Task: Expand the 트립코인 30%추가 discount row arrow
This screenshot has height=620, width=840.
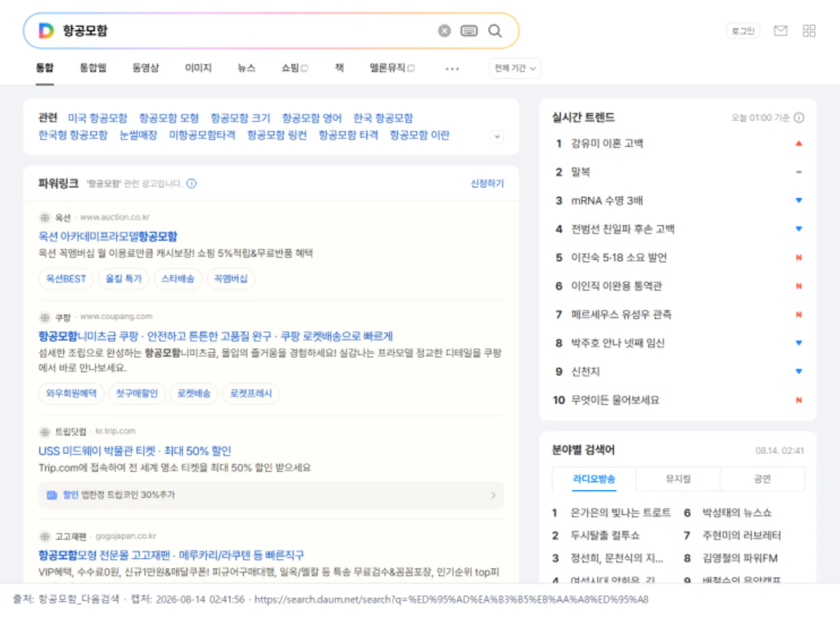Action: pyautogui.click(x=493, y=495)
